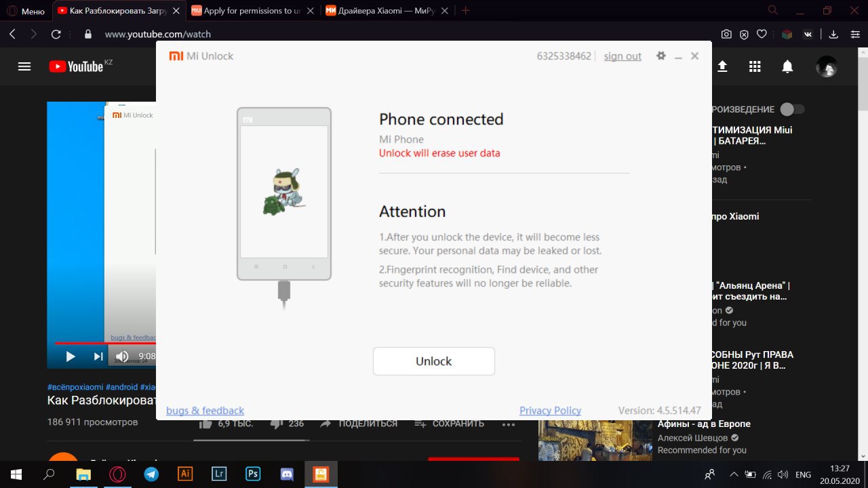Viewport: 868px width, 488px height.
Task: Switch to the Apply for permissions tab
Action: pos(252,11)
